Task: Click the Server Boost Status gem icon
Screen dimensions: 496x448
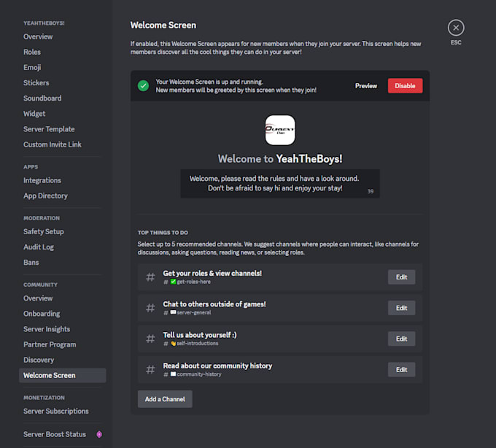Action: [99, 434]
